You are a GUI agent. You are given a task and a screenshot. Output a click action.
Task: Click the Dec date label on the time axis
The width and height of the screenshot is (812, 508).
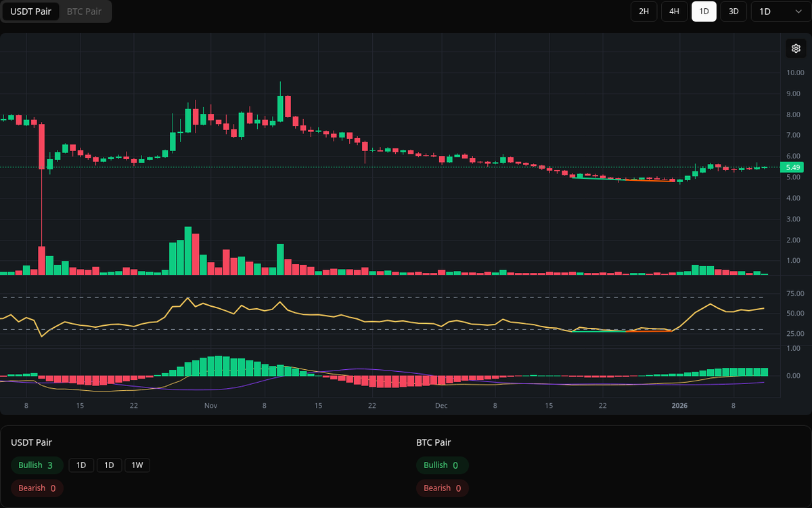point(441,406)
